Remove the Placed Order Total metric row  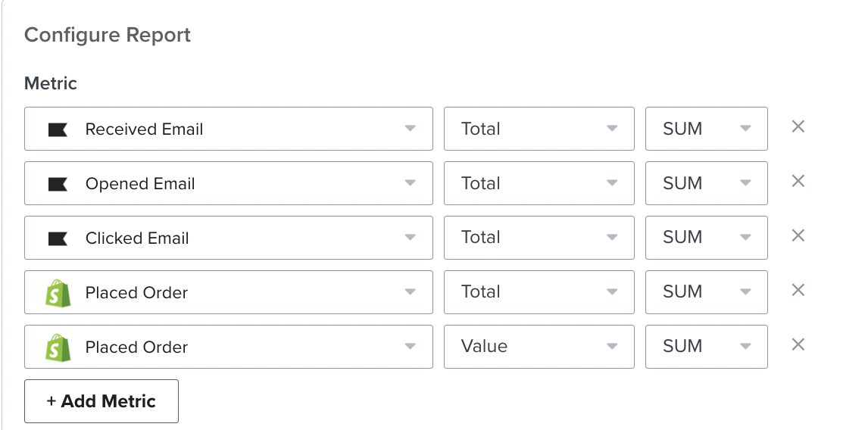click(x=798, y=291)
